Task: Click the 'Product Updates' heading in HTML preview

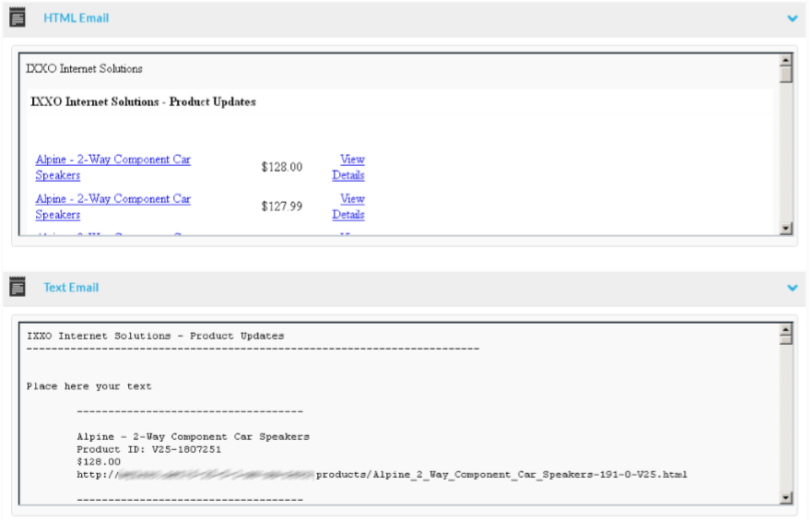Action: point(143,101)
